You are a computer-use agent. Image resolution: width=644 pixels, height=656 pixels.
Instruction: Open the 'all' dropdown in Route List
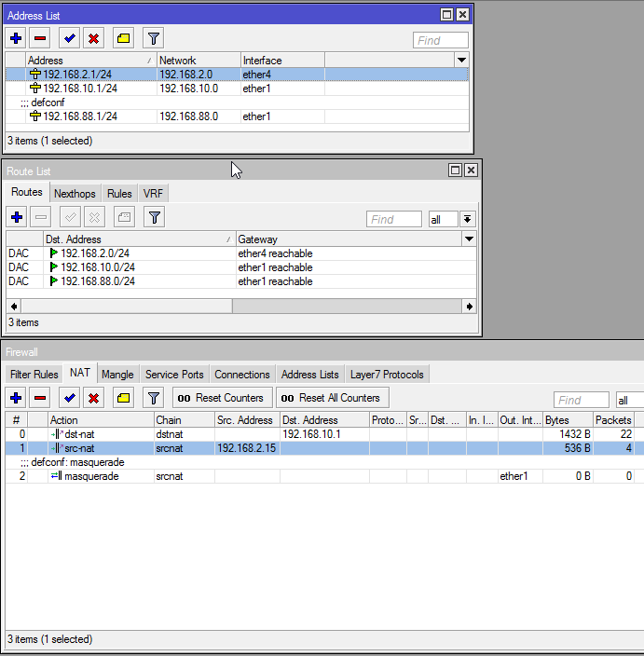[467, 219]
